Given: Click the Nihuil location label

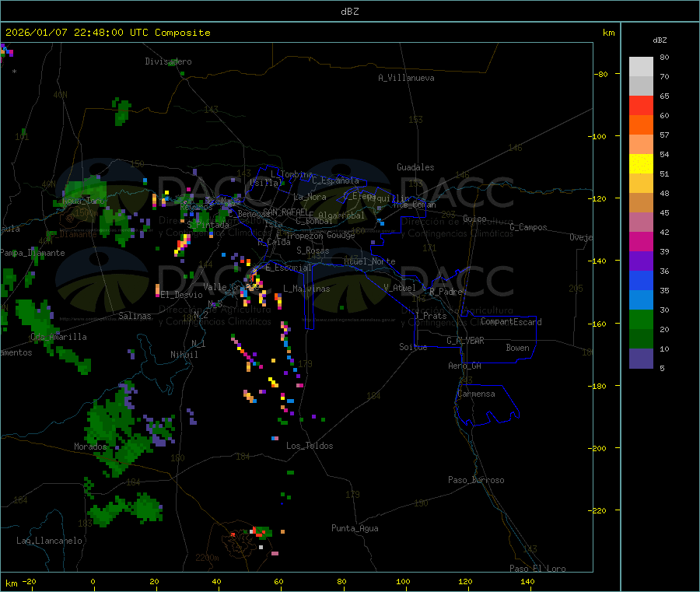Looking at the screenshot, I should click(x=184, y=355).
